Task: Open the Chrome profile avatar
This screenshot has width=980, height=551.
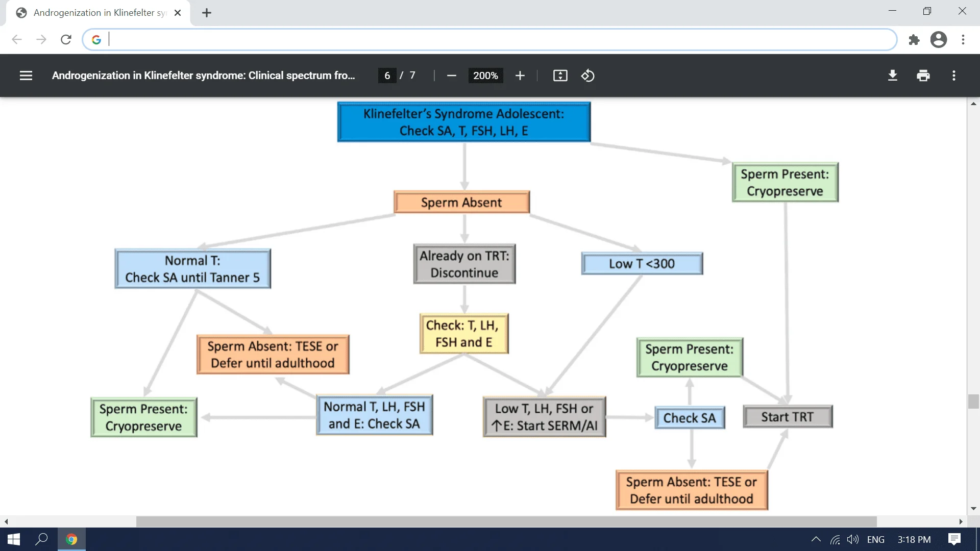Action: pos(938,39)
